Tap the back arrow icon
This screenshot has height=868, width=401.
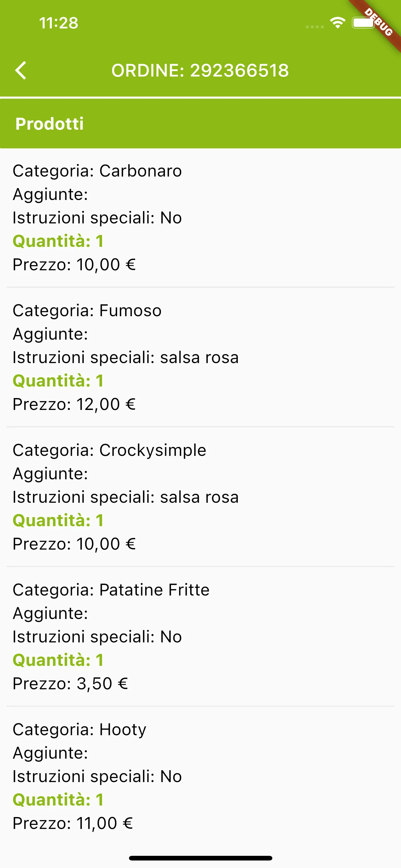point(21,70)
